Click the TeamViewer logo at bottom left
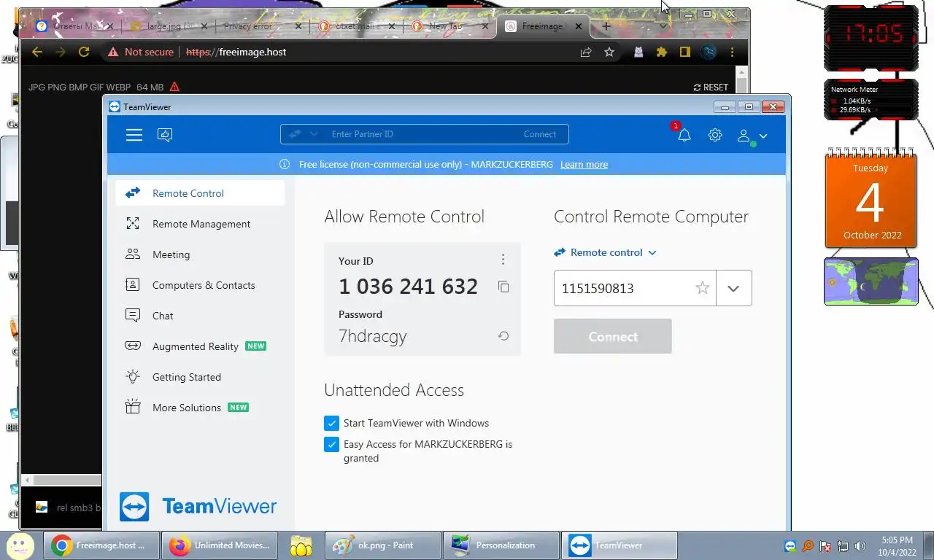Image resolution: width=934 pixels, height=560 pixels. (198, 507)
